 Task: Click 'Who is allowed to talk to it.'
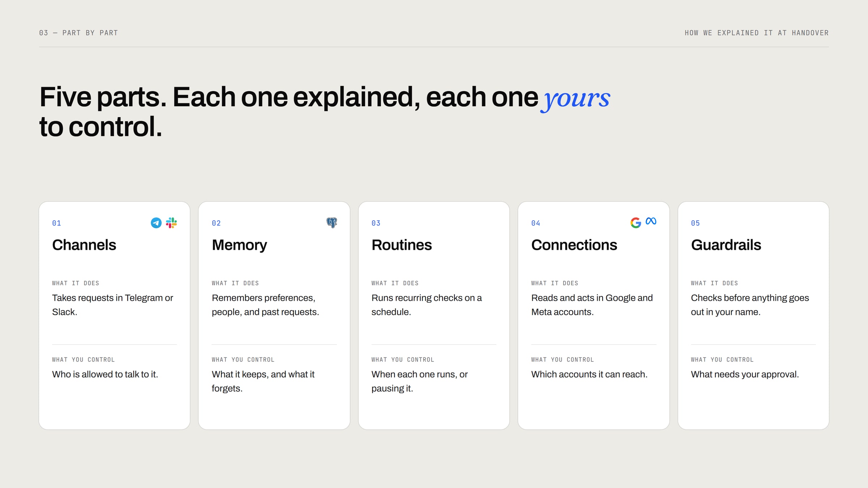click(105, 374)
